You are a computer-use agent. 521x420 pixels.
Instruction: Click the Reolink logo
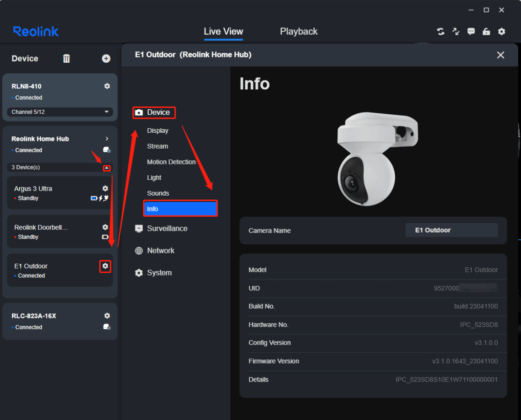36,32
